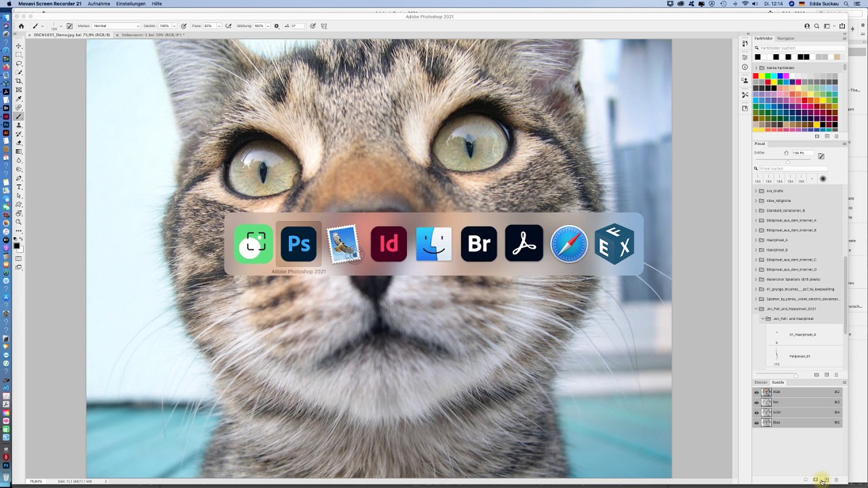Expand the Ars_Grafik brush folder
The width and height of the screenshot is (868, 488).
pyautogui.click(x=756, y=191)
